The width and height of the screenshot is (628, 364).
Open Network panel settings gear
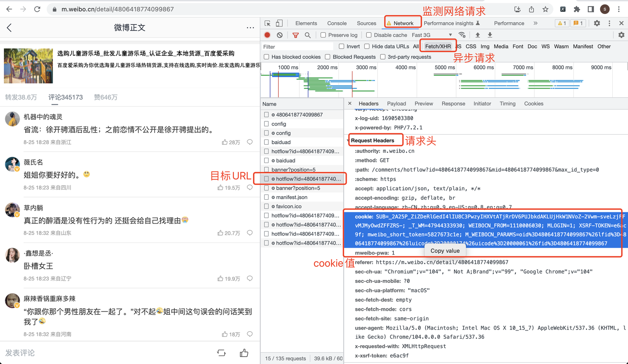coord(621,35)
